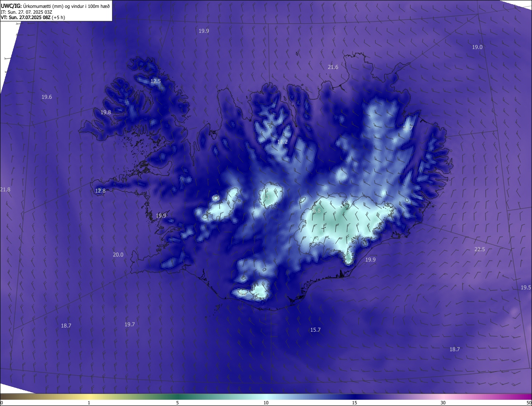Screen dimensions: 532x406
Task: Click the 'IT: Sun. 27. 07. 2025 03Z' line
Action: pos(26,12)
